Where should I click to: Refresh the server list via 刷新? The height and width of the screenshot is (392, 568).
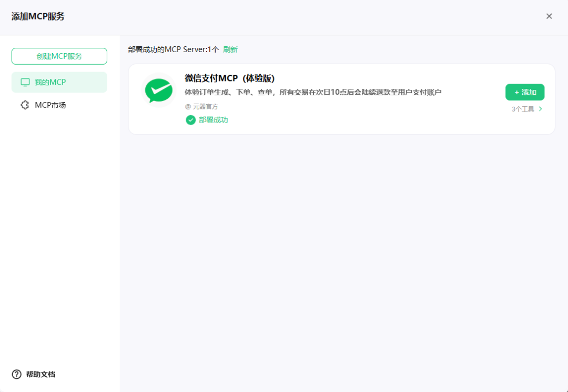click(x=230, y=49)
